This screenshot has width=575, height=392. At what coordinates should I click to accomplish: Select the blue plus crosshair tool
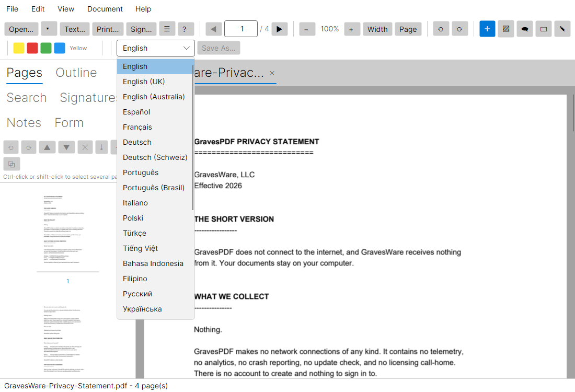(x=487, y=29)
